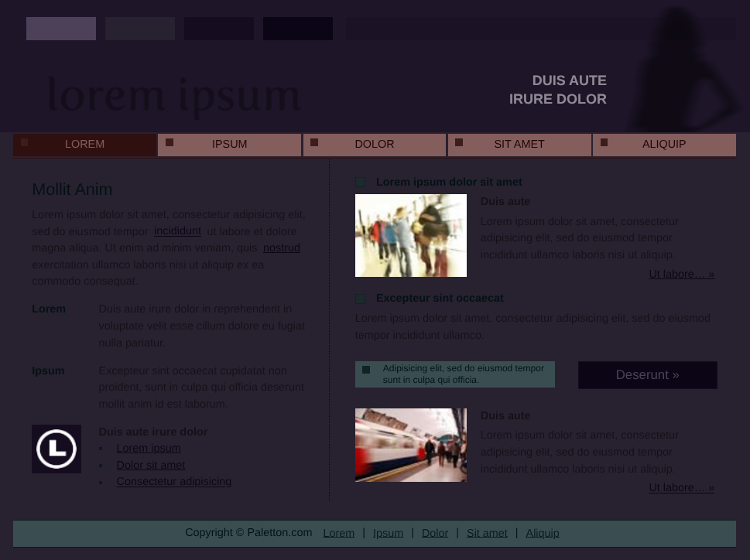The width and height of the screenshot is (750, 560).
Task: Pick the black color swatch at top
Action: [x=298, y=29]
